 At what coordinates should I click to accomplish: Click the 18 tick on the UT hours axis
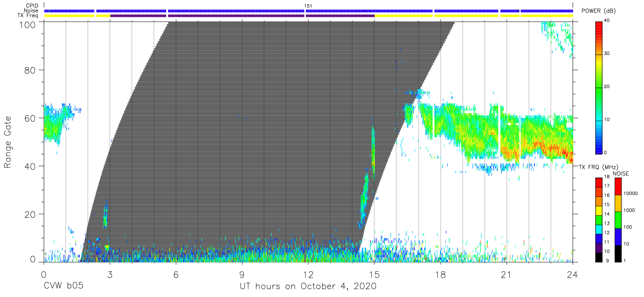click(440, 273)
